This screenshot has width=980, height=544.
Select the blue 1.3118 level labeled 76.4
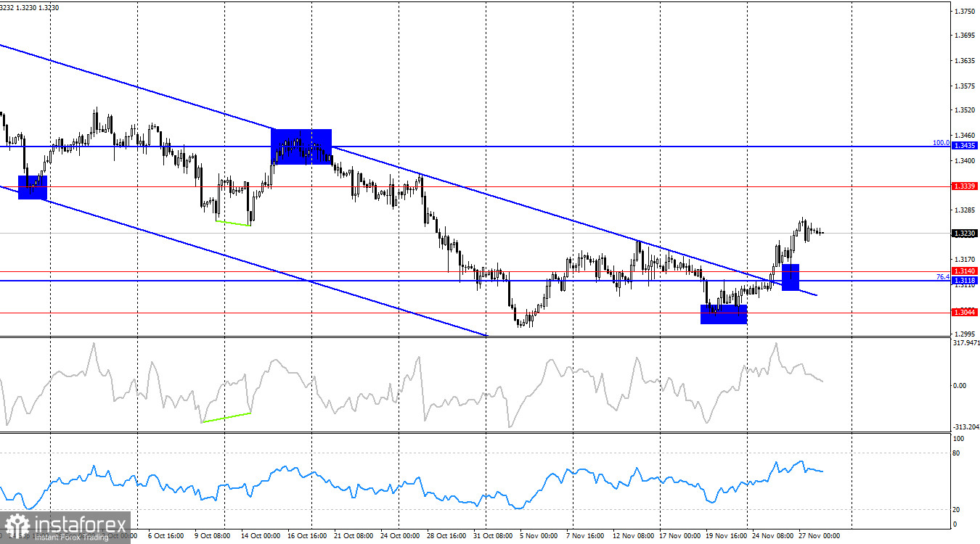965,280
